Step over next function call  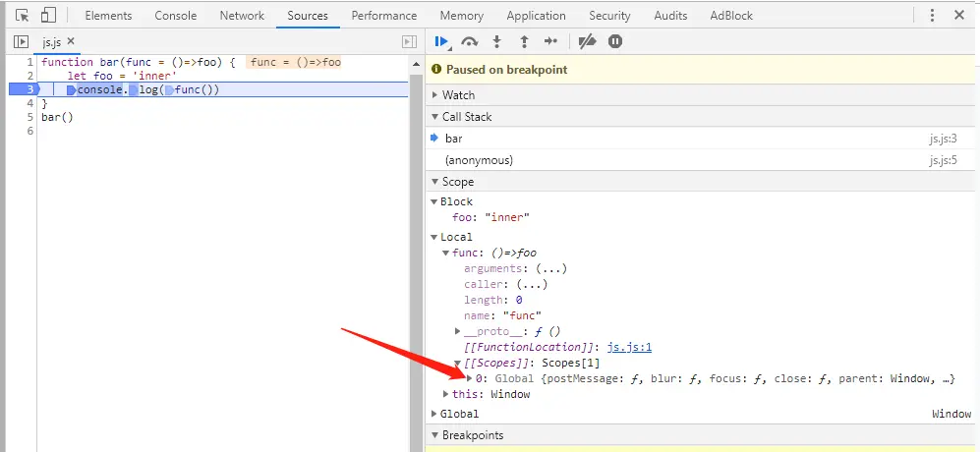pos(470,42)
